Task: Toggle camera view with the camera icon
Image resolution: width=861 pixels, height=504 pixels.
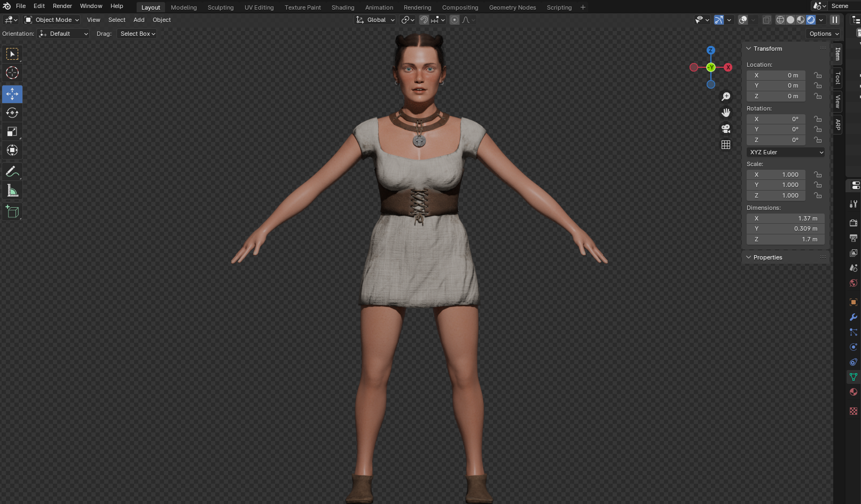Action: pos(726,129)
